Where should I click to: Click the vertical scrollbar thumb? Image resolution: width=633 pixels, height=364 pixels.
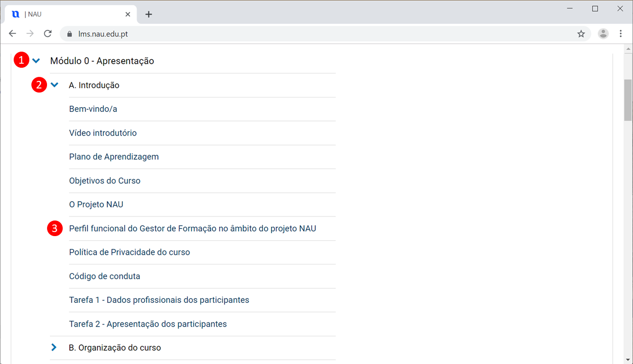pyautogui.click(x=627, y=100)
